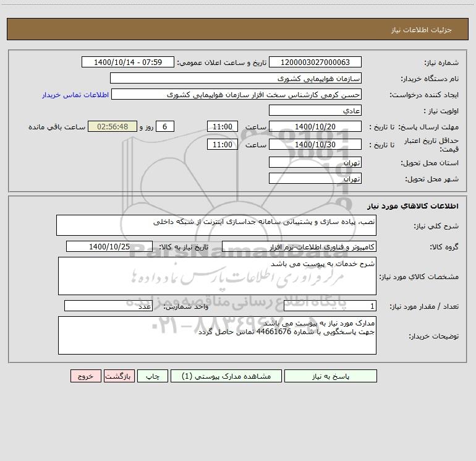Click the label مهلت ارسال پاسخ: تا تاریخ :

pos(414,127)
